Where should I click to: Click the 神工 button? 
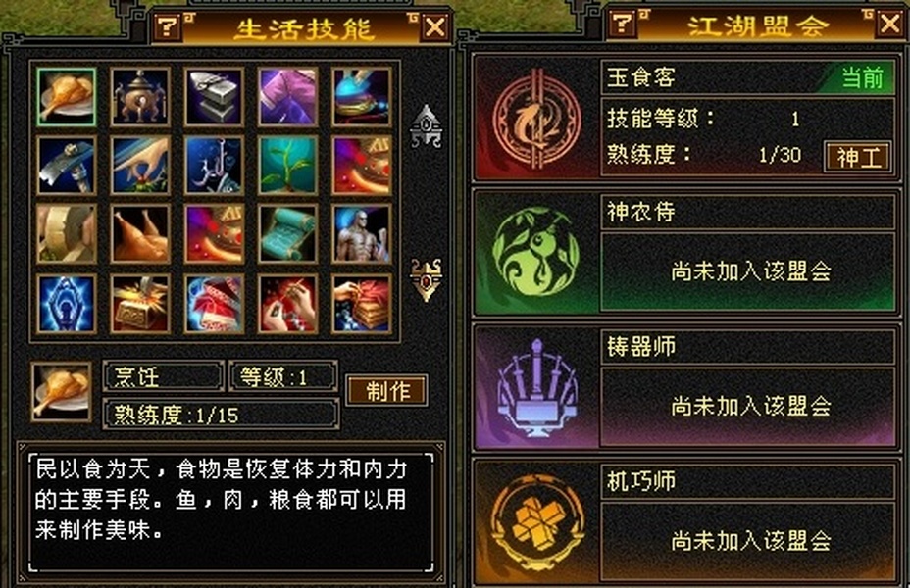point(858,157)
